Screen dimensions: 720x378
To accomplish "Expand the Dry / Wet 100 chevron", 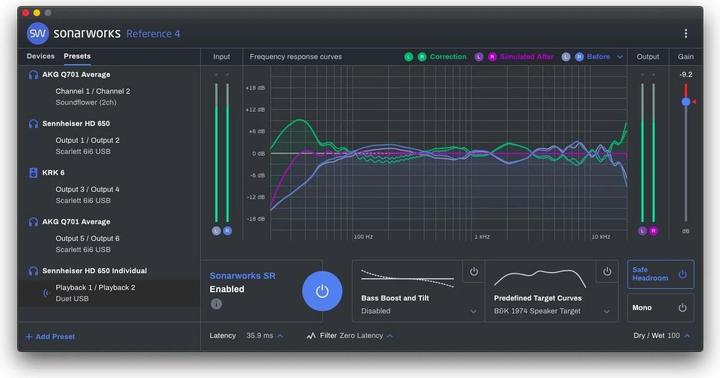I will pos(687,336).
